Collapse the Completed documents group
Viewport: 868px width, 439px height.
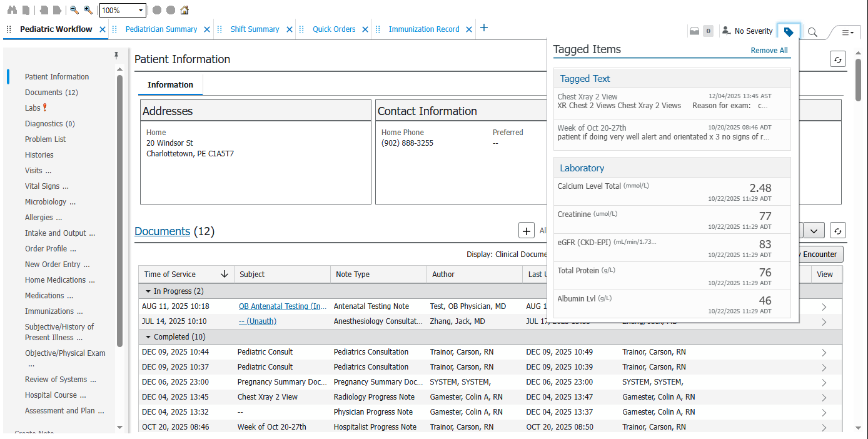[148, 337]
